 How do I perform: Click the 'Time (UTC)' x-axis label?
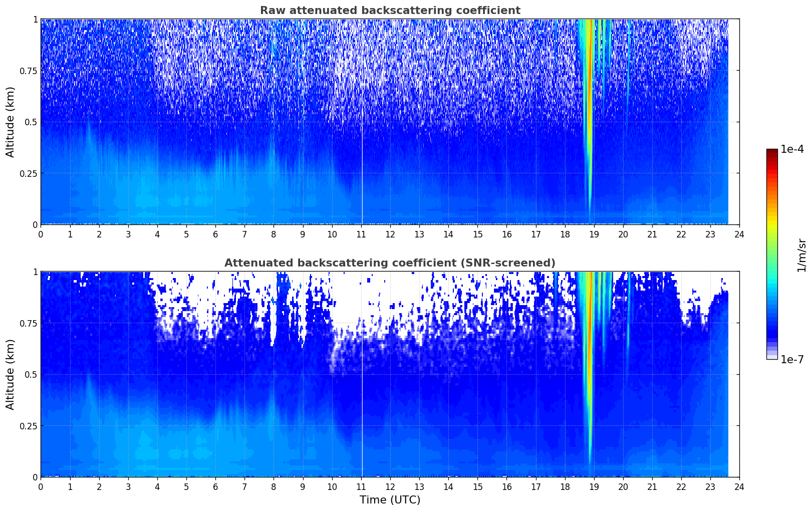pyautogui.click(x=390, y=500)
